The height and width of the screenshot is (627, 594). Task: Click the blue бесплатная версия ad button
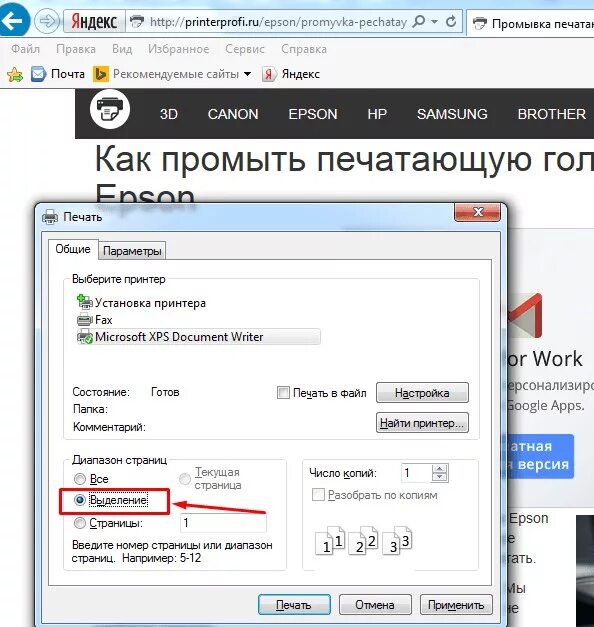(x=540, y=456)
